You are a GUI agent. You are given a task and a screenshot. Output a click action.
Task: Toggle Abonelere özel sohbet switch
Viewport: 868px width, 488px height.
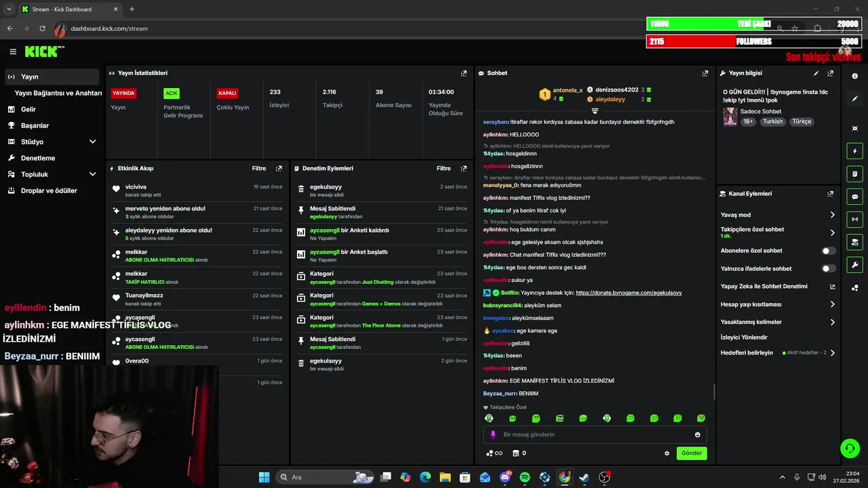829,251
